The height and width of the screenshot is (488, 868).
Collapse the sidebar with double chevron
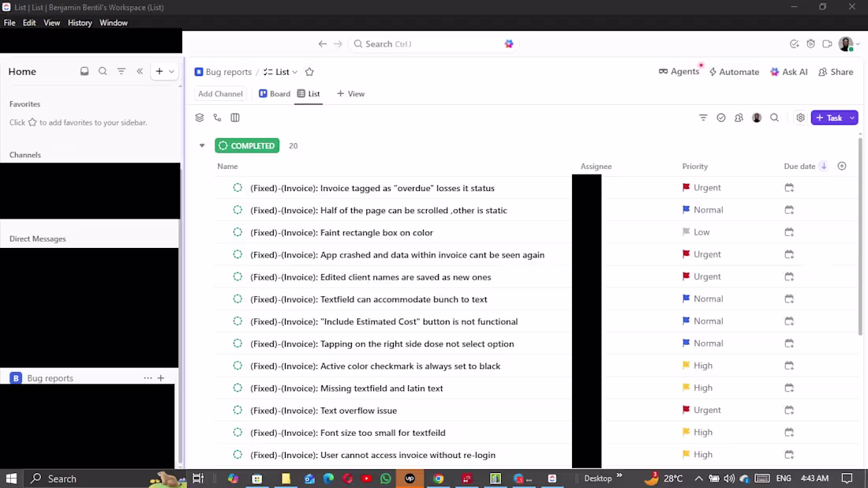coord(140,71)
